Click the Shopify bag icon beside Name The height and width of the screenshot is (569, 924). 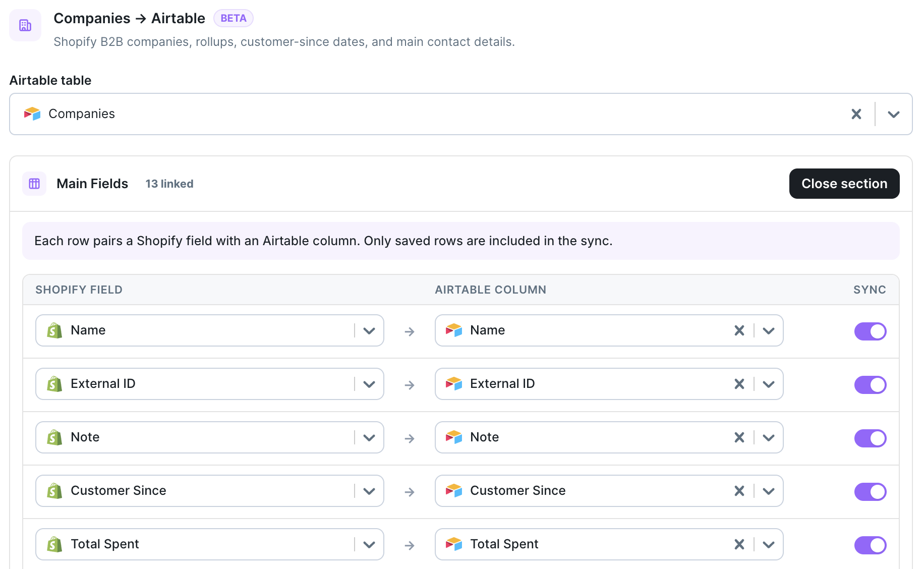pyautogui.click(x=54, y=330)
